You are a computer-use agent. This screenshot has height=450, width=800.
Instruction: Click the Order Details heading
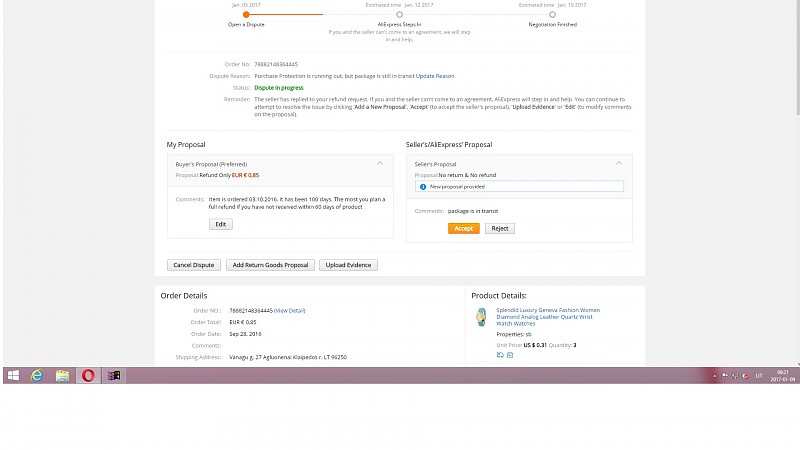(184, 296)
